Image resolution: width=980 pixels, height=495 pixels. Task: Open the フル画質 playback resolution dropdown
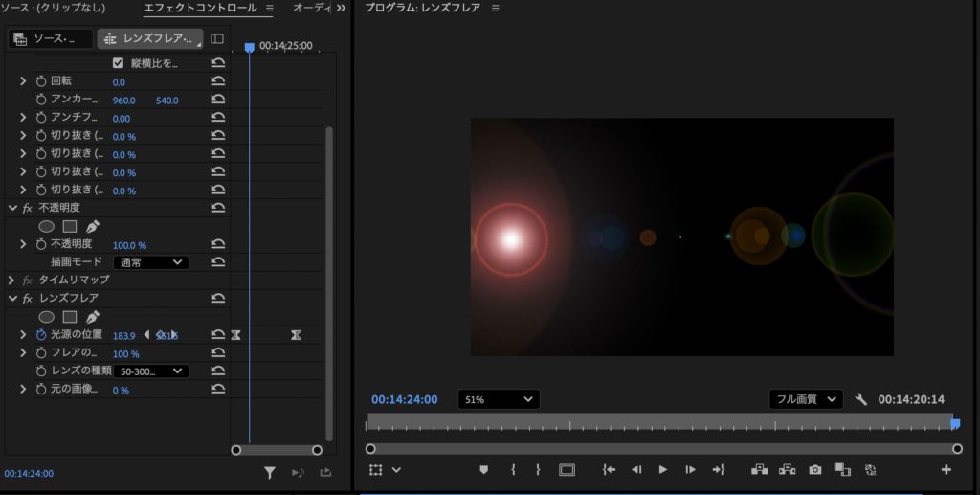(806, 399)
